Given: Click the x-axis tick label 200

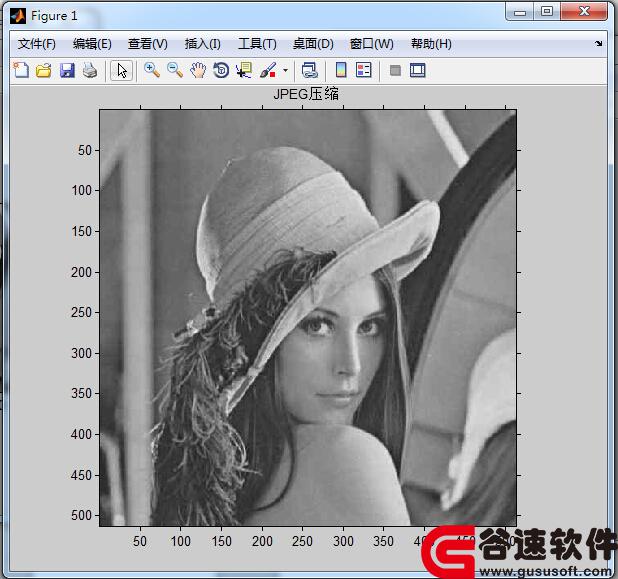Looking at the screenshot, I should pos(262,541).
